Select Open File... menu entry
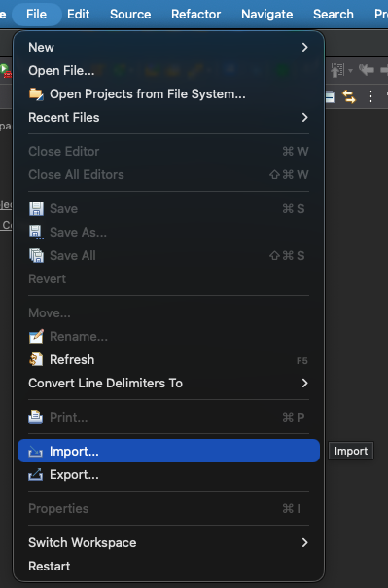 pos(168,70)
